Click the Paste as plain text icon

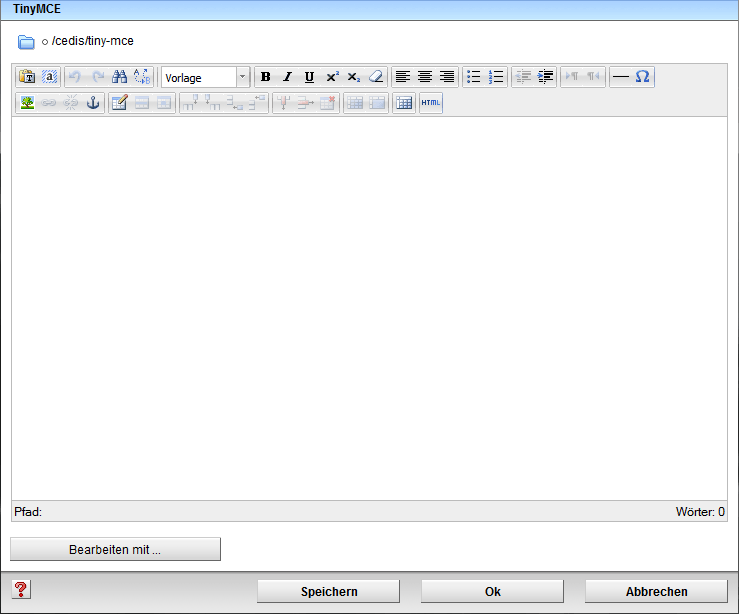(x=27, y=77)
